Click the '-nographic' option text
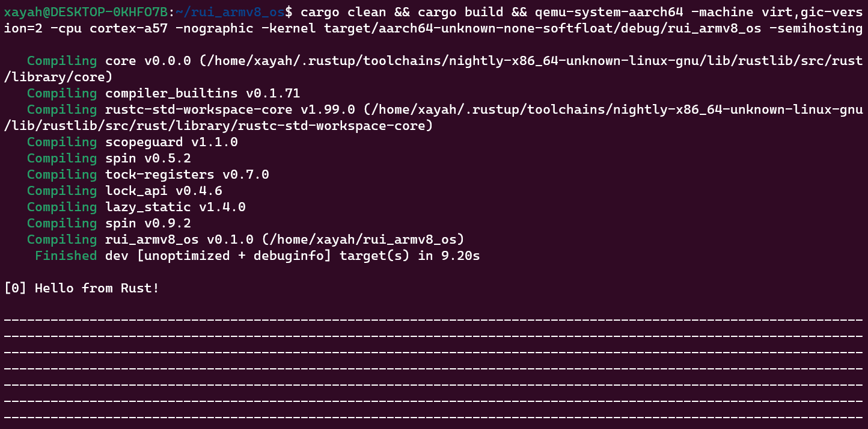868x429 pixels. pyautogui.click(x=215, y=28)
